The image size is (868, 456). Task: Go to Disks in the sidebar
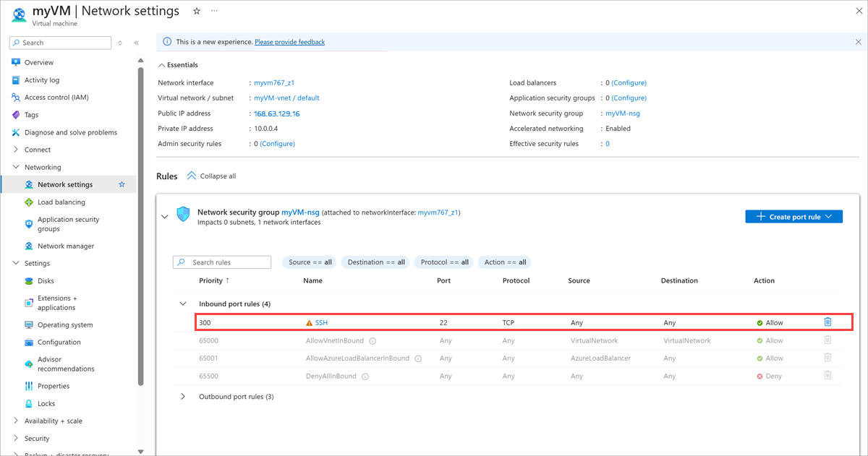click(46, 281)
